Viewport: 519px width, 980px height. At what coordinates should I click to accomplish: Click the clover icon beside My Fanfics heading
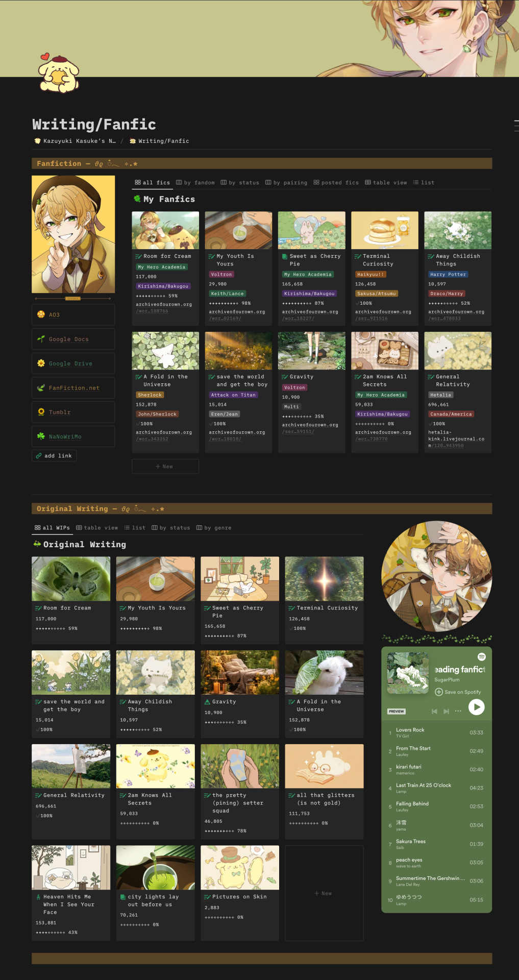coord(137,199)
